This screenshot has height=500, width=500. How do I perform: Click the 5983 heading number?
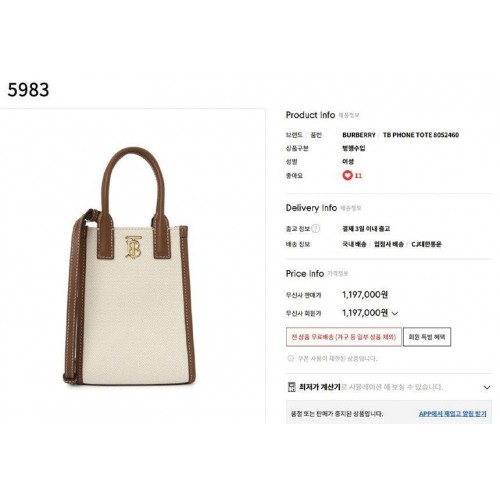28,90
